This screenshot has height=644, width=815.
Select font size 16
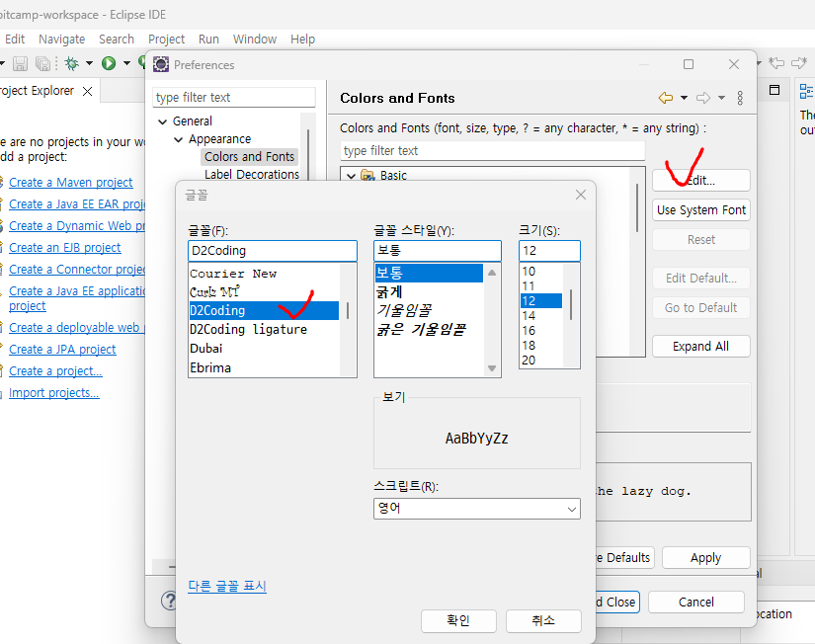click(541, 331)
